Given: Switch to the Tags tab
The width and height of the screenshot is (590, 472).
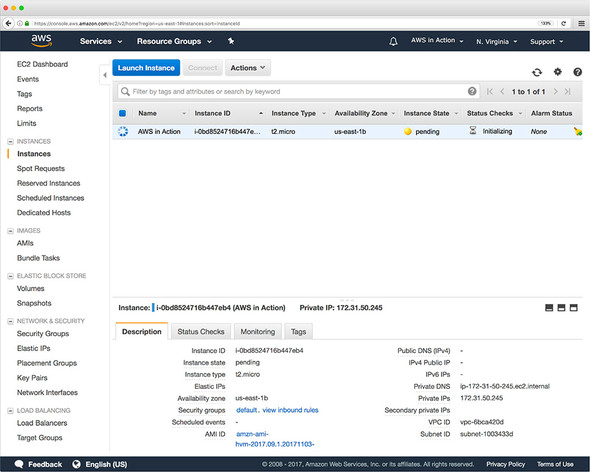Looking at the screenshot, I should [298, 332].
